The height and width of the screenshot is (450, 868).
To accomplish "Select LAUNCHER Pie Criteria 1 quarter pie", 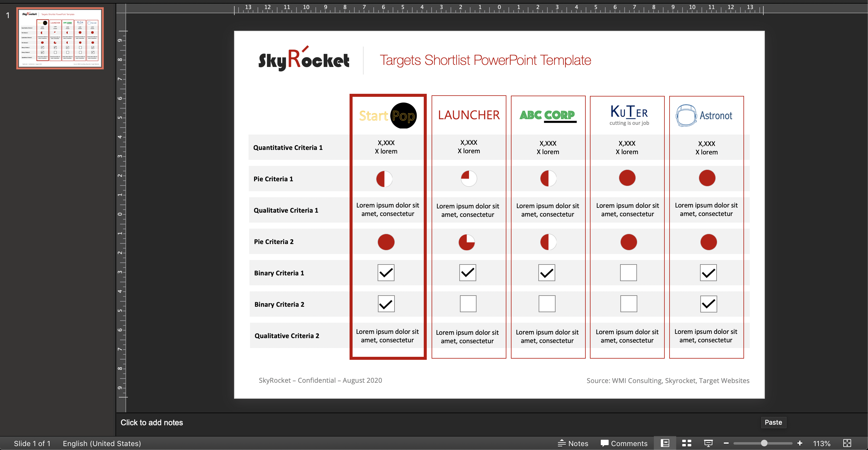I will pos(469,178).
